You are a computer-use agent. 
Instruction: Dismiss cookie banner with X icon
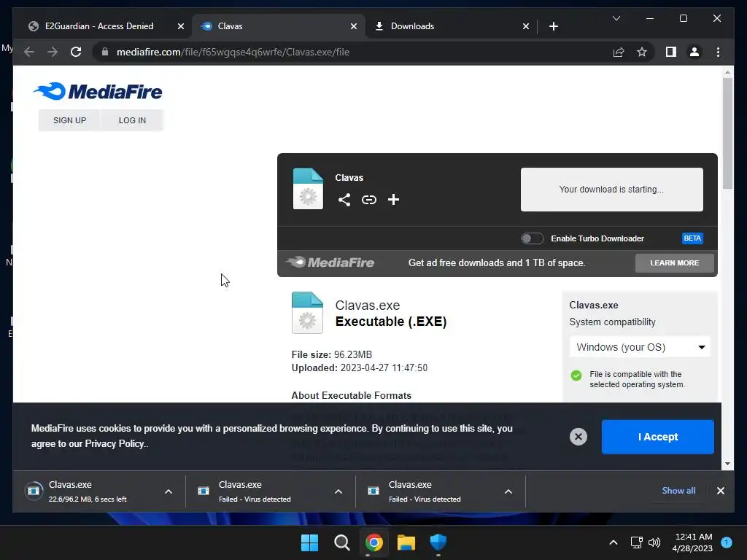coord(578,437)
